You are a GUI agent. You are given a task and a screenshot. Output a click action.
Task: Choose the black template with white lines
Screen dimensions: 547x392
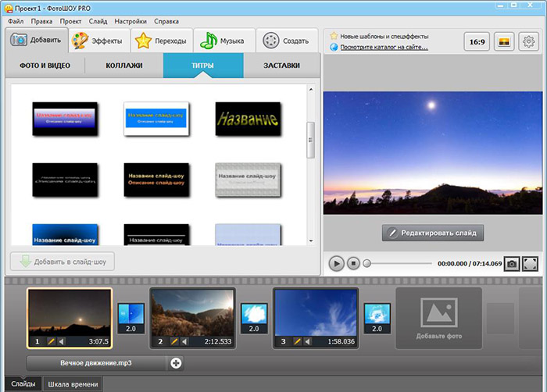156,235
